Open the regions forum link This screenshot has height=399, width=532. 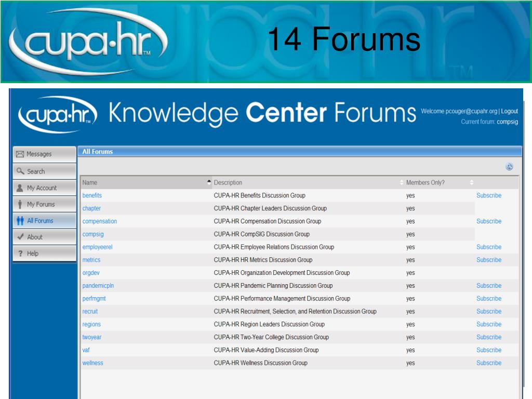pyautogui.click(x=91, y=324)
